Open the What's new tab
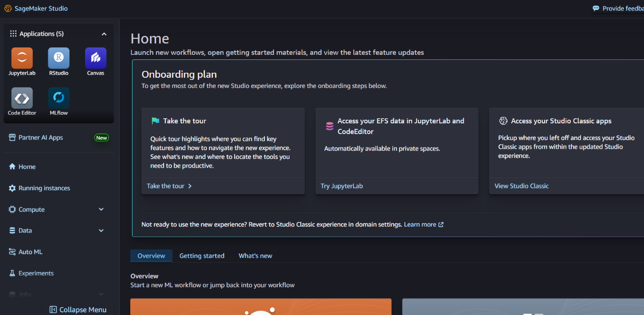This screenshot has height=315, width=644. coord(255,256)
